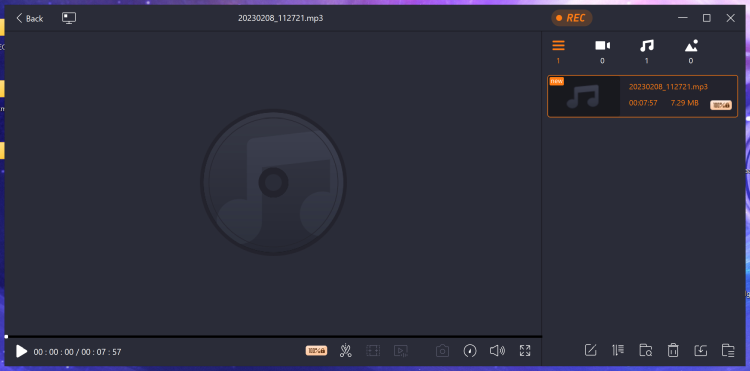This screenshot has height=371, width=750.
Task: Click the lock badge on the recording item
Action: click(720, 105)
